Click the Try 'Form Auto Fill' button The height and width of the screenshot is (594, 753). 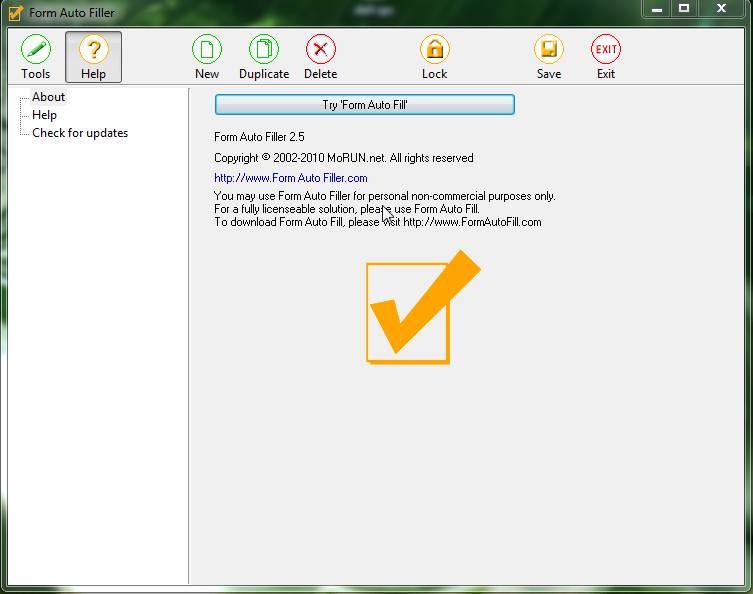tap(365, 105)
